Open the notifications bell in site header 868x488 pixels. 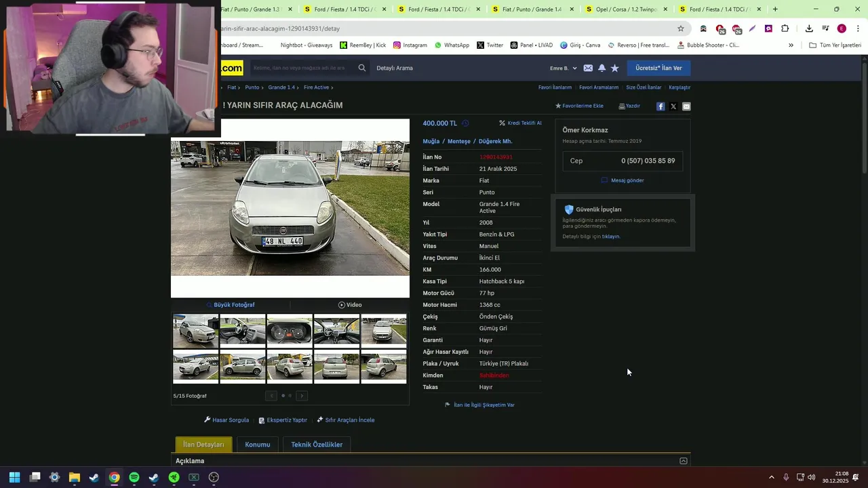601,68
